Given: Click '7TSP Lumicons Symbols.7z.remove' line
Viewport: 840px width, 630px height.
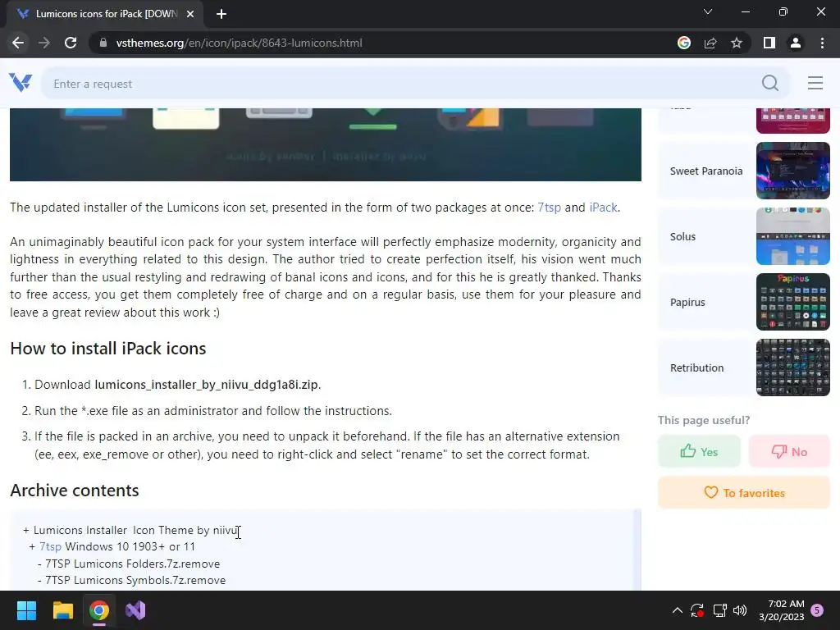Looking at the screenshot, I should click(135, 580).
